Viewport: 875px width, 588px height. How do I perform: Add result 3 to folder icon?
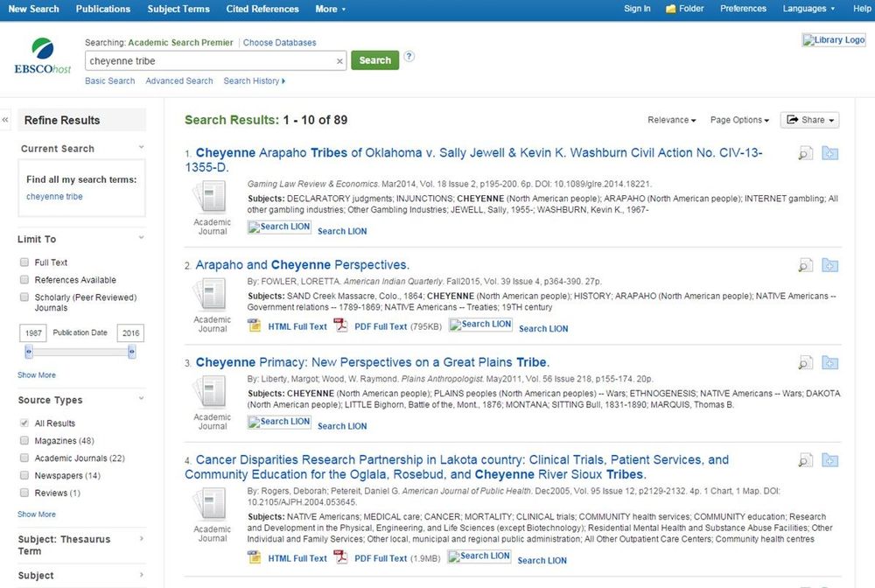[x=829, y=363]
